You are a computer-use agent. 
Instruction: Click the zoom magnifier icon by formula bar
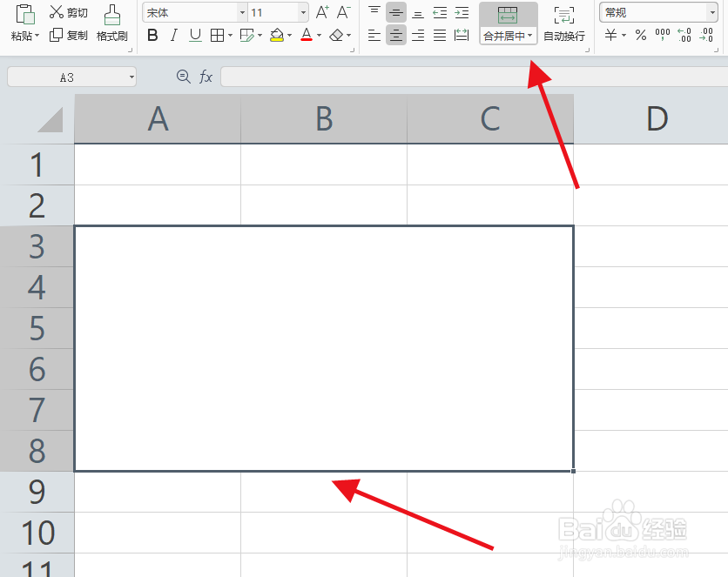[184, 77]
